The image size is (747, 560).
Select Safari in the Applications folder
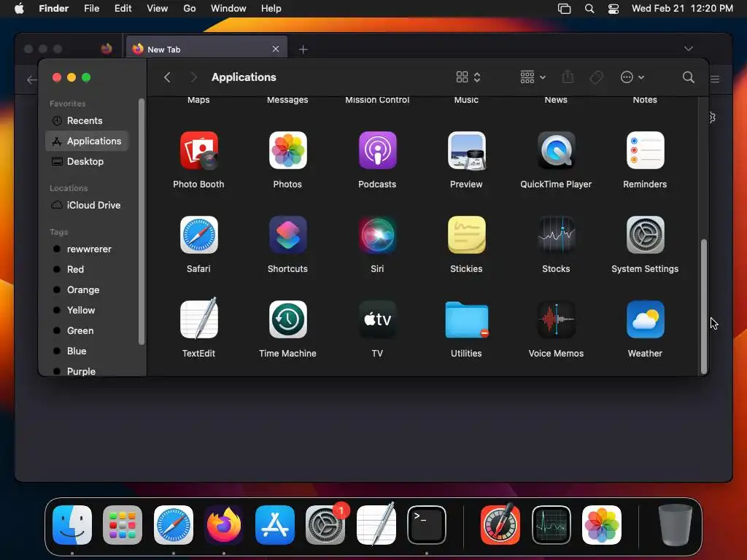[198, 236]
